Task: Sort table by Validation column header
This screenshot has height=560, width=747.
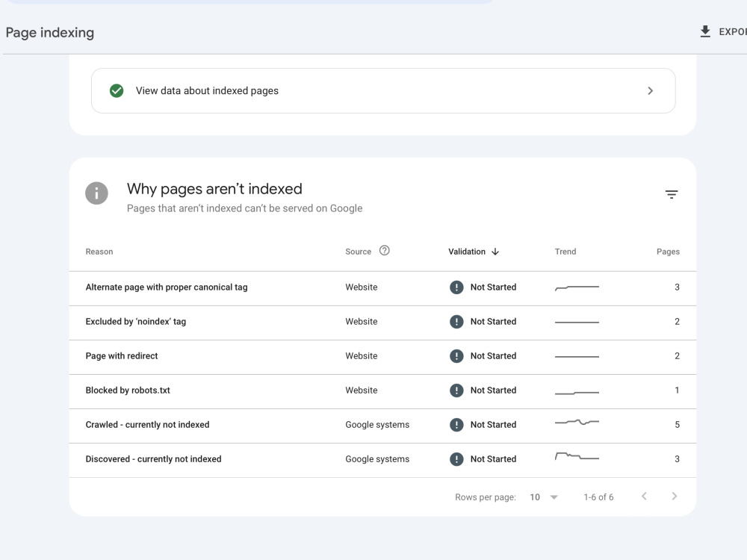Action: pyautogui.click(x=466, y=252)
